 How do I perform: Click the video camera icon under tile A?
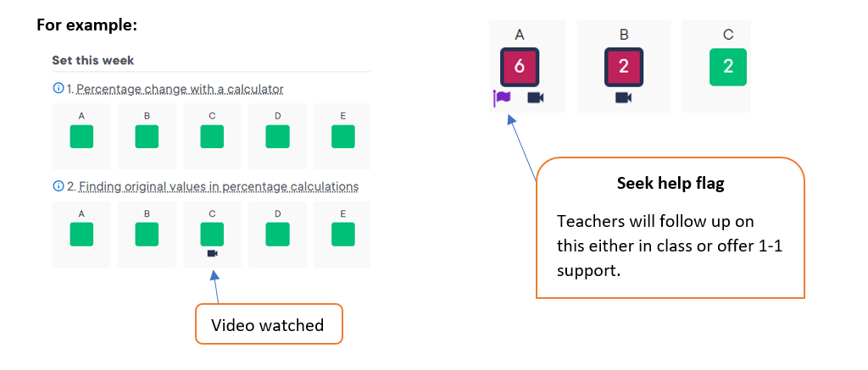[x=535, y=97]
